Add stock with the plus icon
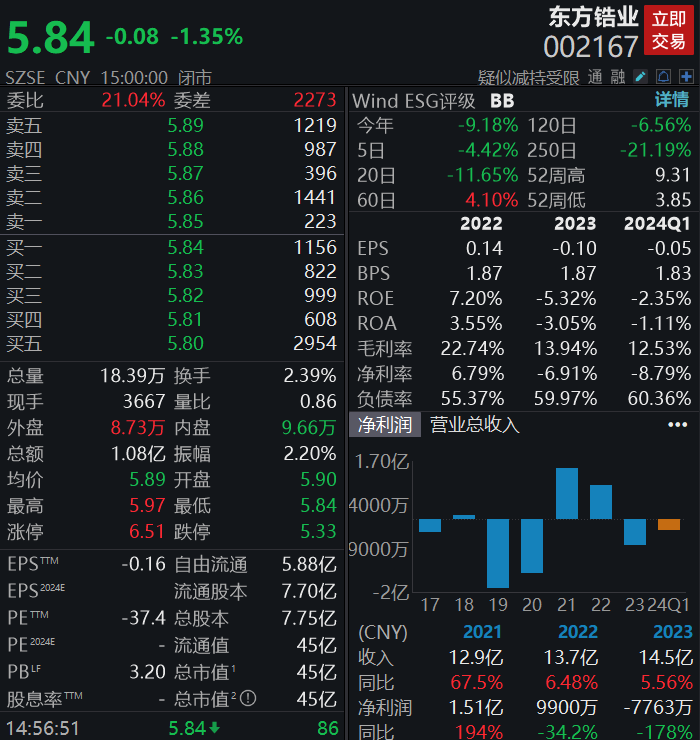 point(686,76)
